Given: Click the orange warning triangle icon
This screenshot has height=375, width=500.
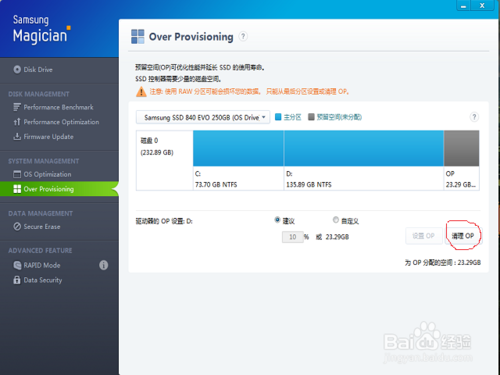Looking at the screenshot, I should tap(141, 92).
